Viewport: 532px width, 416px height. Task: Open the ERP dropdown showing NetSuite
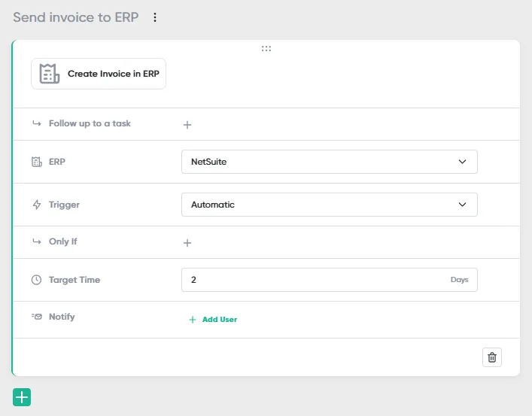pyautogui.click(x=330, y=162)
